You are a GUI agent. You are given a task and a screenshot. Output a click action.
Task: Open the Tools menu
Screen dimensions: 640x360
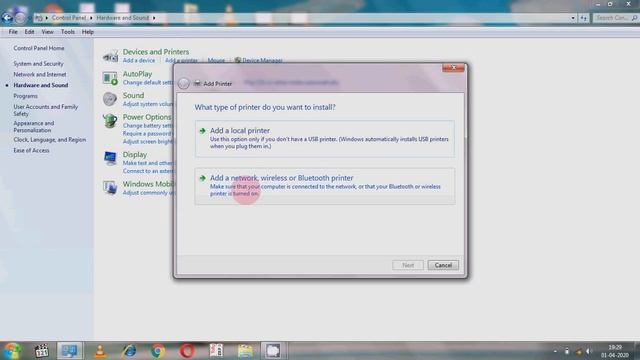click(x=68, y=32)
